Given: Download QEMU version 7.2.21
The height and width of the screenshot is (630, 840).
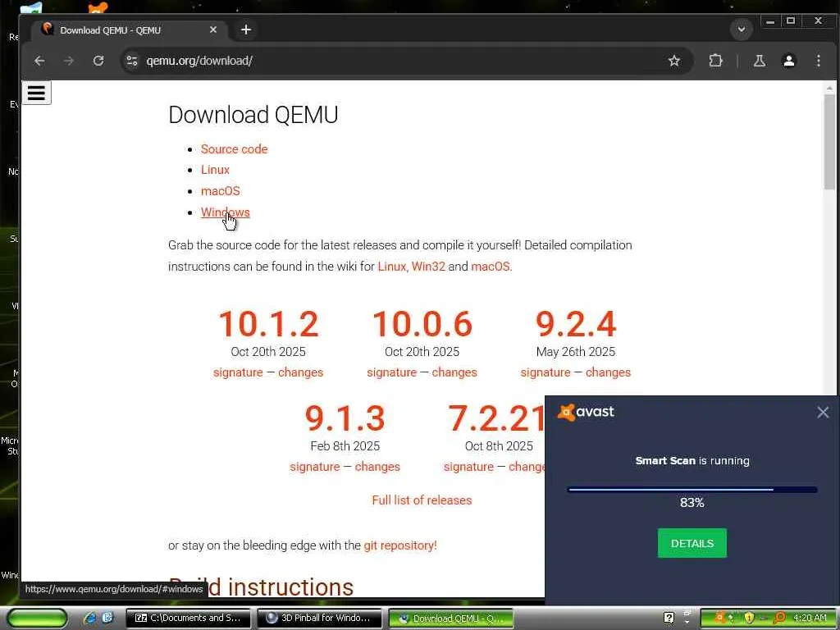Looking at the screenshot, I should point(496,418).
